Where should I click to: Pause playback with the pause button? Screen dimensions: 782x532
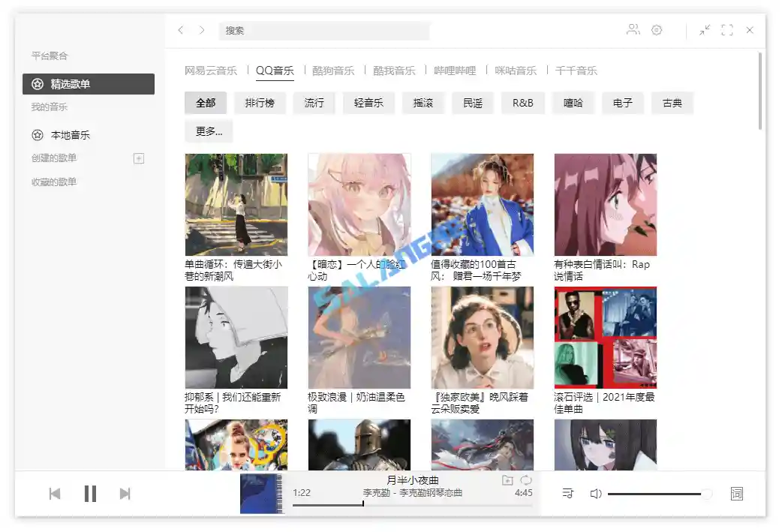(x=90, y=494)
